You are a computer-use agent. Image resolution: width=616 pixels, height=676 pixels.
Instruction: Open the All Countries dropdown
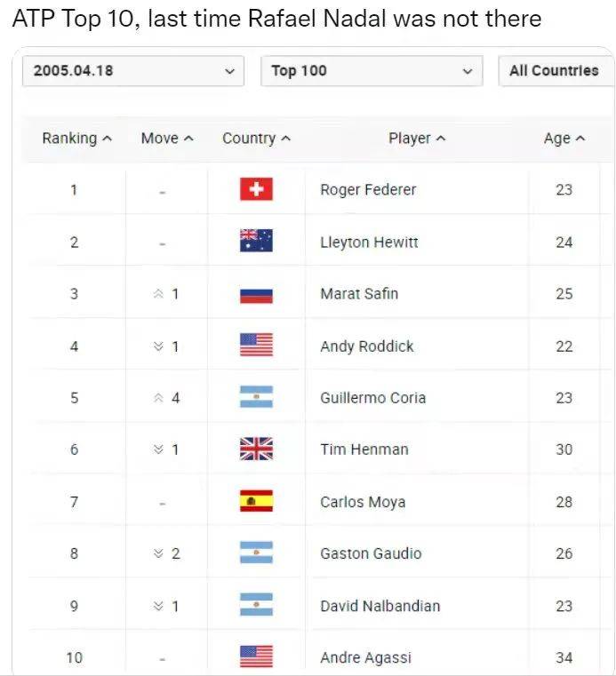pyautogui.click(x=557, y=71)
